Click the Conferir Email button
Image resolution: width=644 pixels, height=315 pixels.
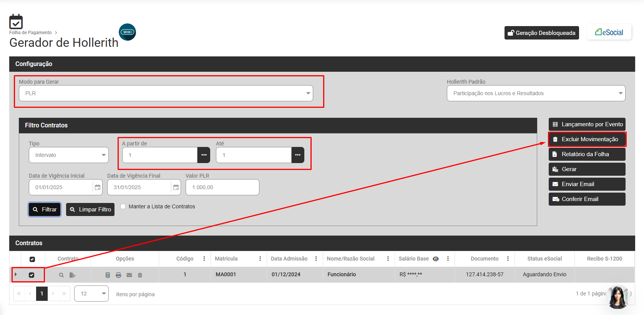tap(587, 199)
